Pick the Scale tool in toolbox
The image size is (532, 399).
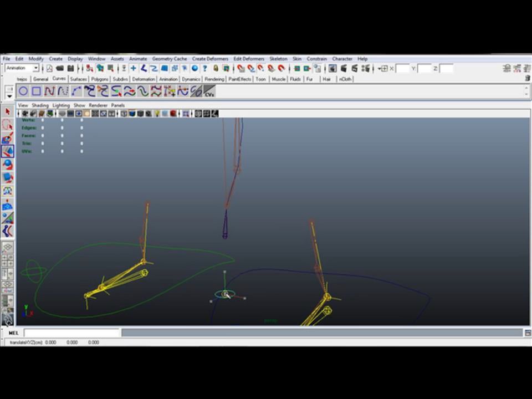[7, 177]
